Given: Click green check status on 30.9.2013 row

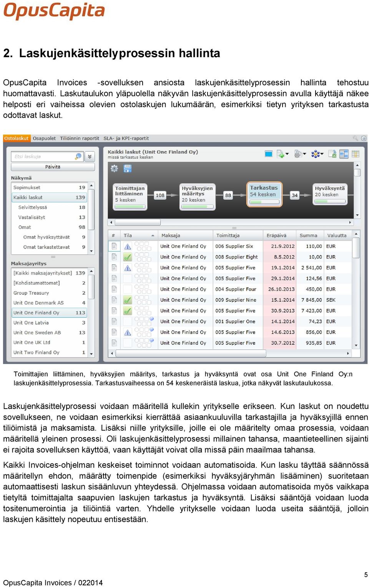Looking at the screenshot, I should click(128, 311).
